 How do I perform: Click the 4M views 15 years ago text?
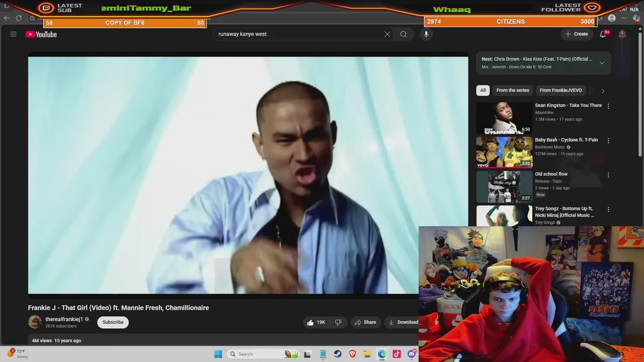point(56,340)
